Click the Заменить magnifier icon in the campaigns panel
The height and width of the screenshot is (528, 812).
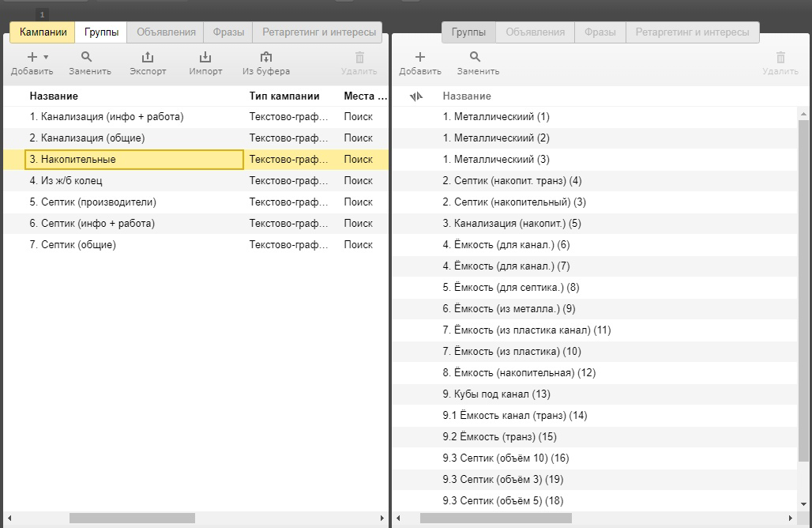tap(86, 57)
